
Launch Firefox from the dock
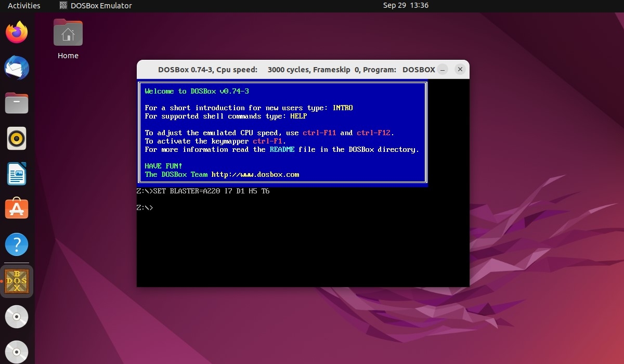17,32
